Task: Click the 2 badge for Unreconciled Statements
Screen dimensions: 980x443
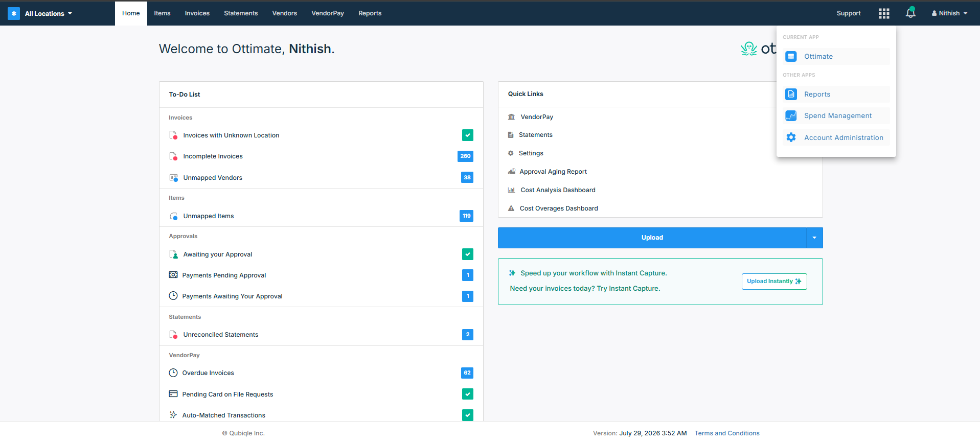Action: tap(468, 335)
